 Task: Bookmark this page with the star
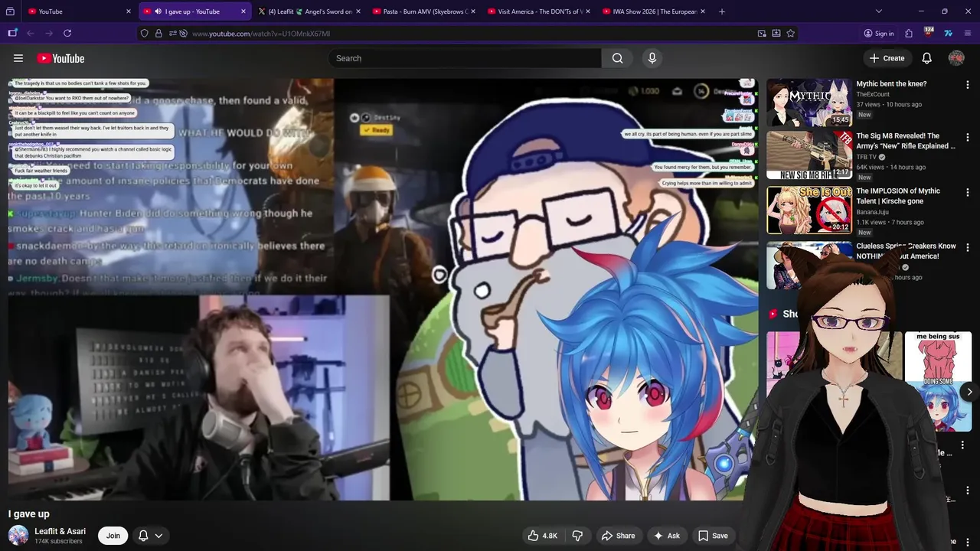click(x=791, y=34)
